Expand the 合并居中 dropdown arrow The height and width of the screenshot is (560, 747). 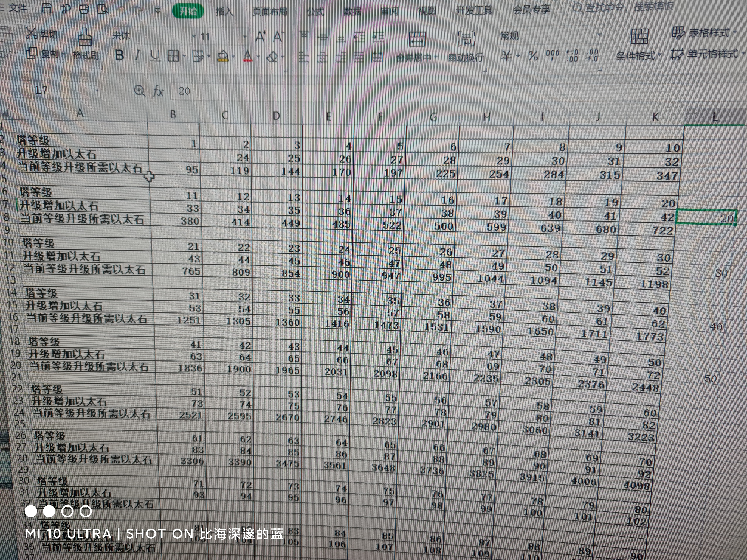[x=436, y=57]
